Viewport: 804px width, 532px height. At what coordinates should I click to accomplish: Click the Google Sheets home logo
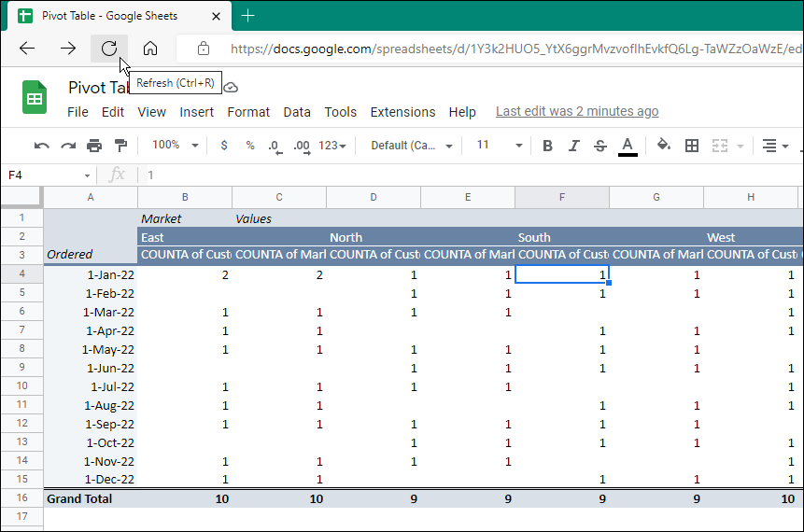click(35, 98)
